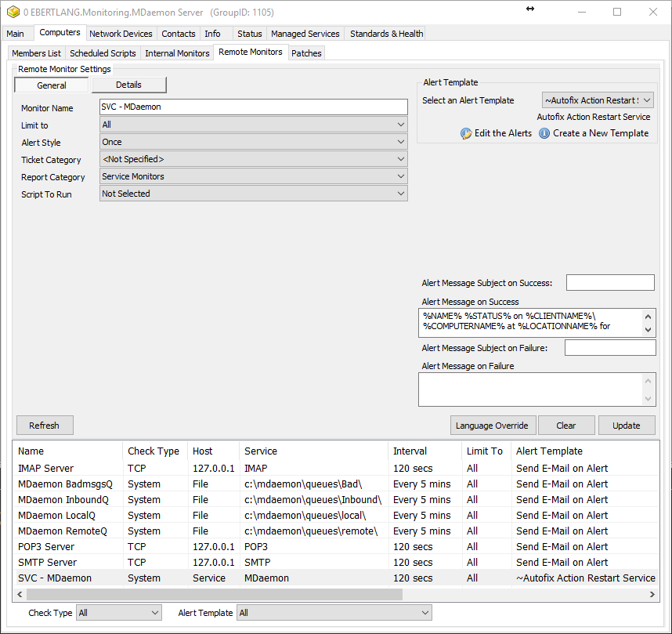Image resolution: width=672 pixels, height=634 pixels.
Task: Click the Update button
Action: (626, 426)
